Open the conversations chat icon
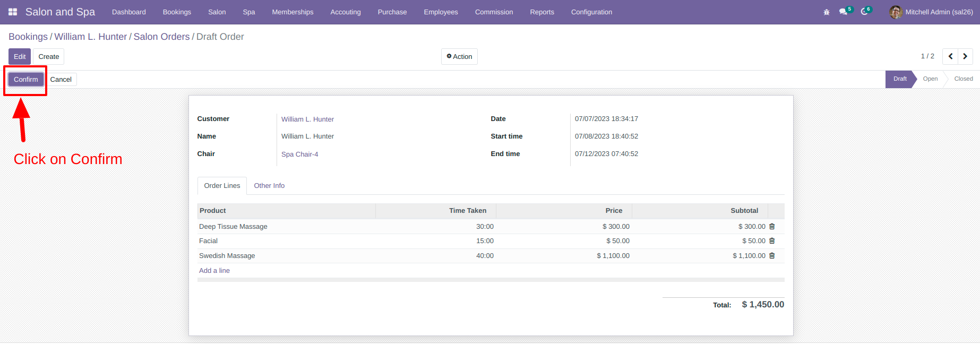This screenshot has width=980, height=344. [x=844, y=11]
